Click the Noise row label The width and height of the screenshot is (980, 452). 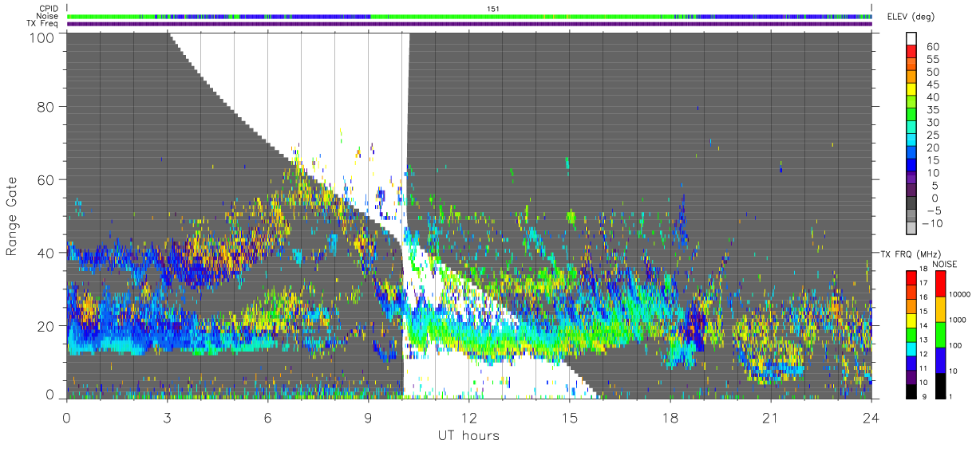pos(47,16)
